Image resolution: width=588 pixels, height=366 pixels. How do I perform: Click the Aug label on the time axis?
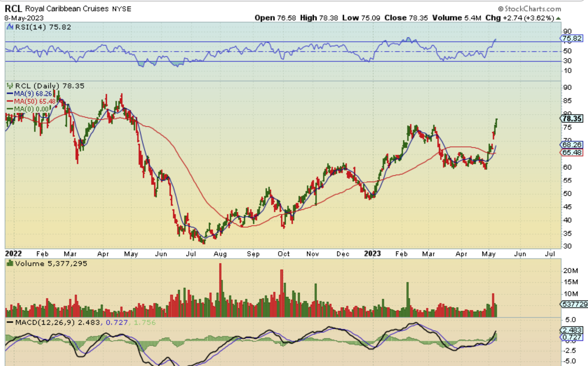[220, 254]
